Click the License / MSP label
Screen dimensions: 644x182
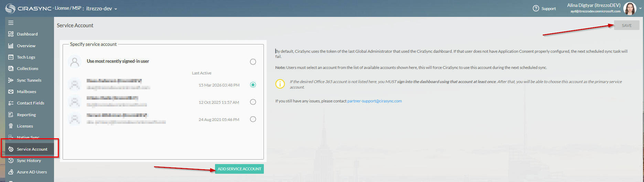coord(68,8)
